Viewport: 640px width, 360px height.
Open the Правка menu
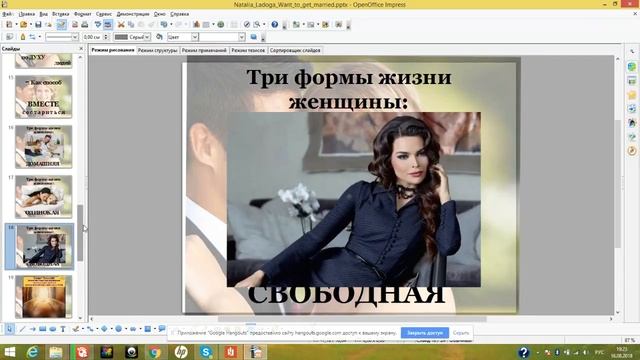click(27, 14)
